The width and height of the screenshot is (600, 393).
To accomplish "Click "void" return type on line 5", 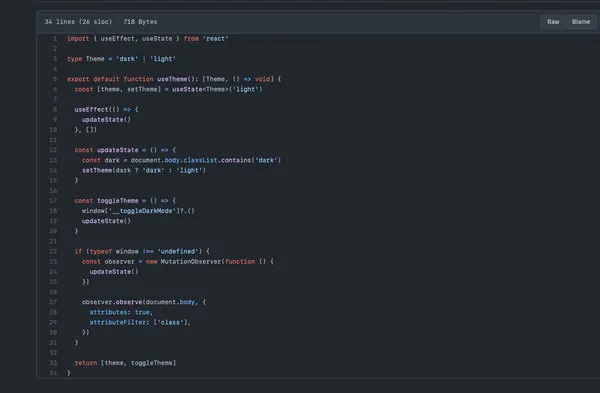I will [x=262, y=79].
